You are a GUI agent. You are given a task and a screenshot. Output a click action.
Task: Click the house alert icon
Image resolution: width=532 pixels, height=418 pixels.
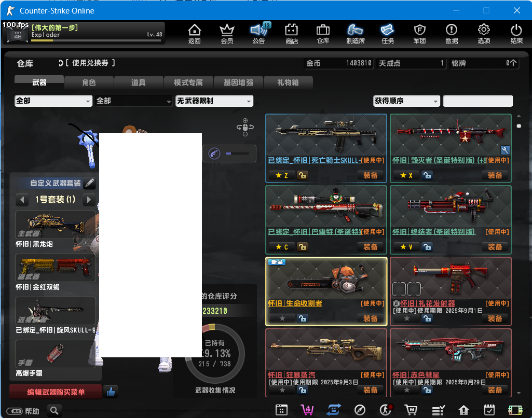click(463, 410)
